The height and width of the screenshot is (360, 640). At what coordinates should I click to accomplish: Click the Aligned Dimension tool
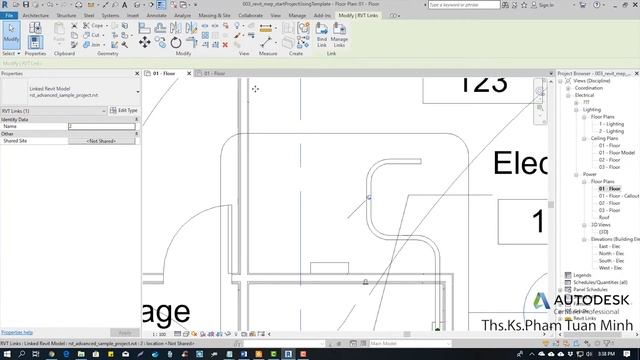point(266,28)
